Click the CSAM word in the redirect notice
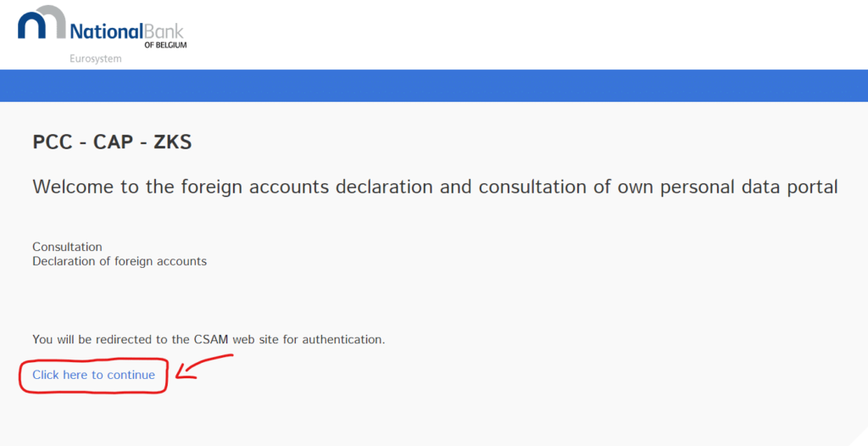This screenshot has width=868, height=446. 211,339
